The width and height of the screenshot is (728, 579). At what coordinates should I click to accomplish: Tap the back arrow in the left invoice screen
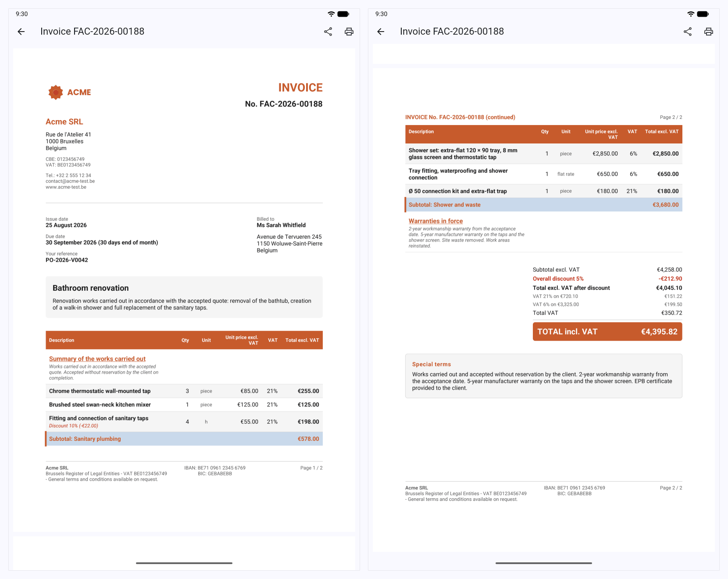click(x=21, y=32)
